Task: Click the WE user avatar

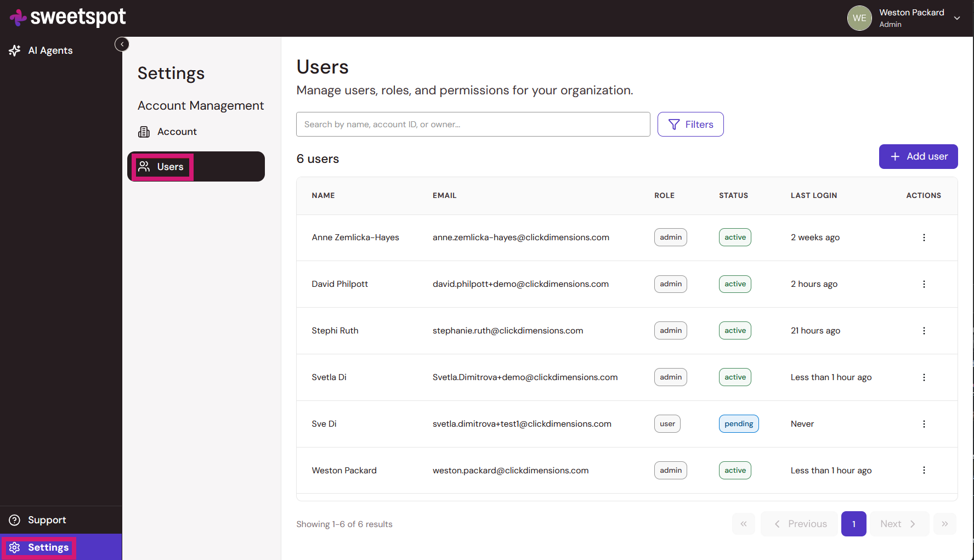Action: click(859, 18)
